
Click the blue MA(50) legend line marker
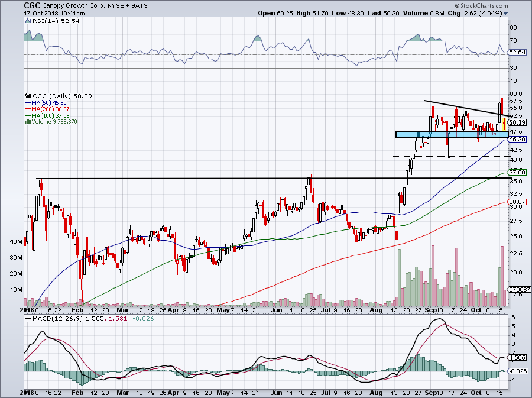[x=28, y=103]
